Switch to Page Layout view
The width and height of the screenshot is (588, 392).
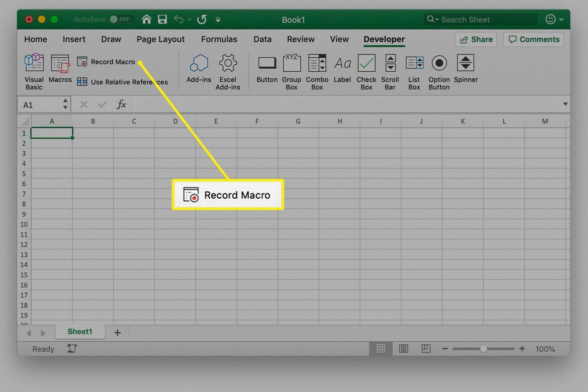pyautogui.click(x=403, y=348)
